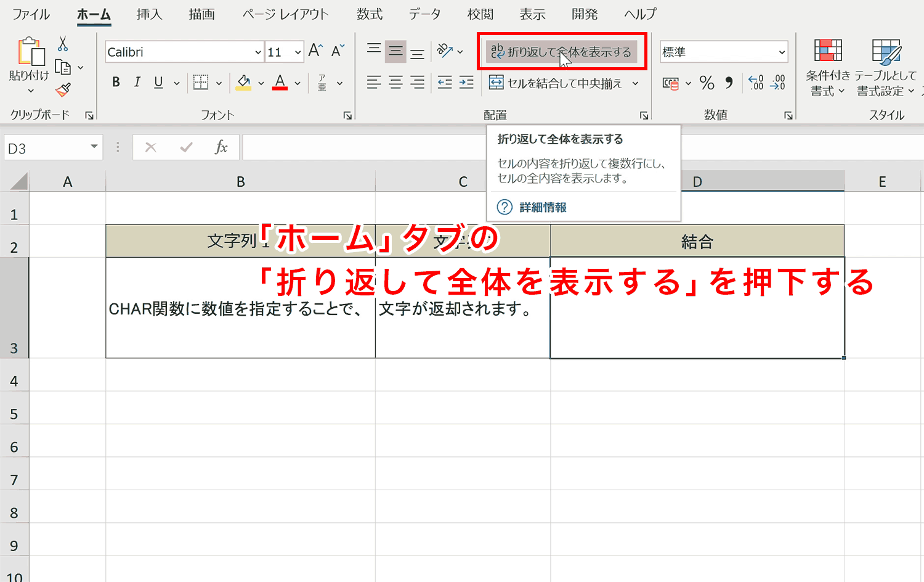
Task: Click the text orientation icon
Action: [x=445, y=51]
